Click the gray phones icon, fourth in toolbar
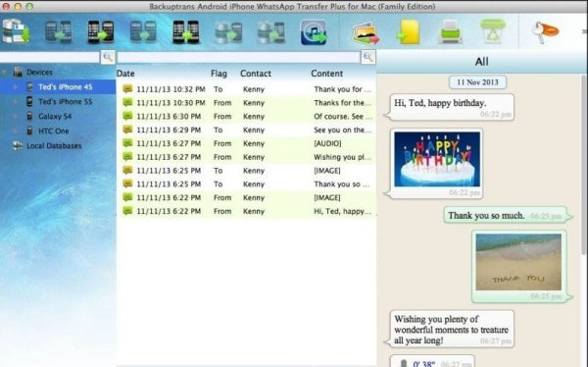This screenshot has height=367, width=588. (143, 32)
